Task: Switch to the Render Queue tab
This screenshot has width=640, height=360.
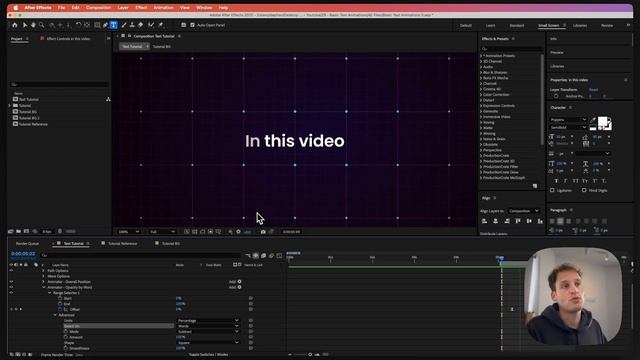Action: point(27,244)
